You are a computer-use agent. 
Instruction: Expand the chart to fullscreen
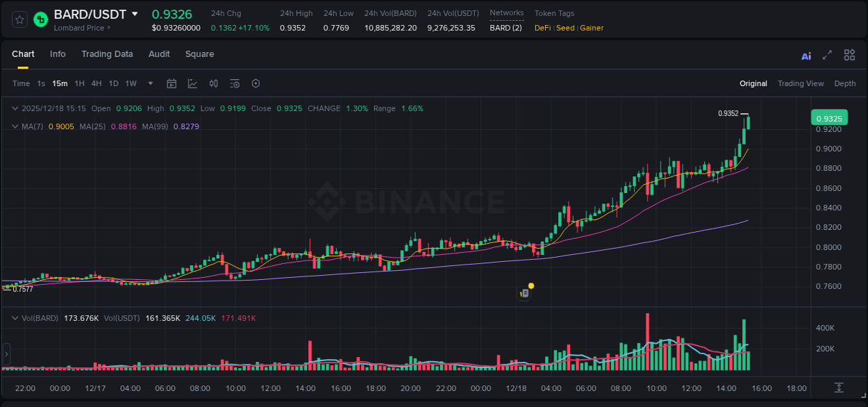point(827,54)
